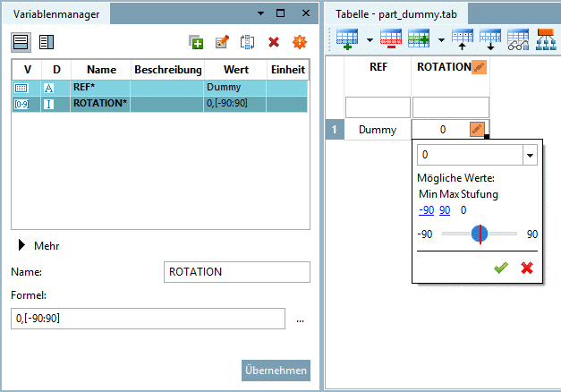Open the value combo box arrow in popup

click(531, 155)
